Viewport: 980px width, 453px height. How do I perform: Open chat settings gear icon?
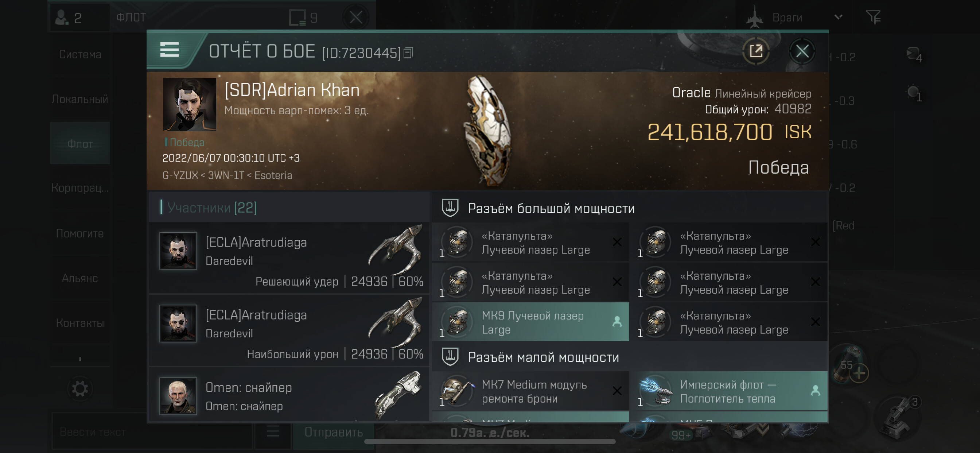tap(80, 389)
